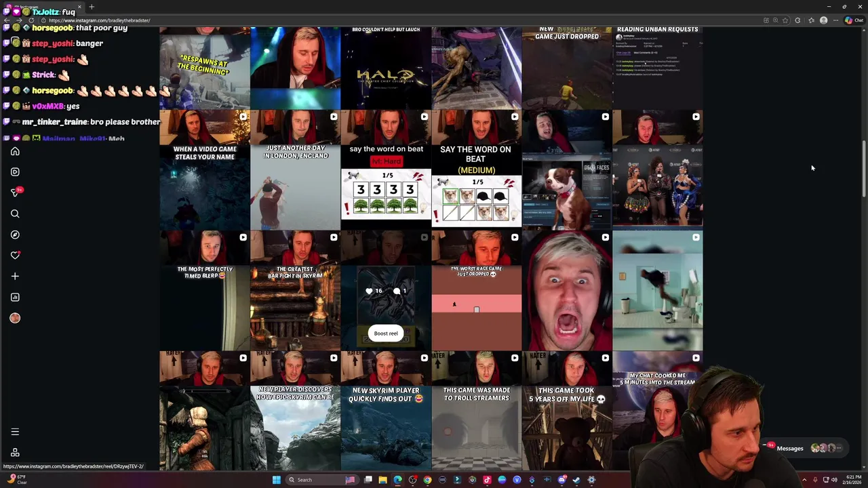Open the 'say the word on beat' hard reel
The image size is (868, 488).
pyautogui.click(x=386, y=170)
